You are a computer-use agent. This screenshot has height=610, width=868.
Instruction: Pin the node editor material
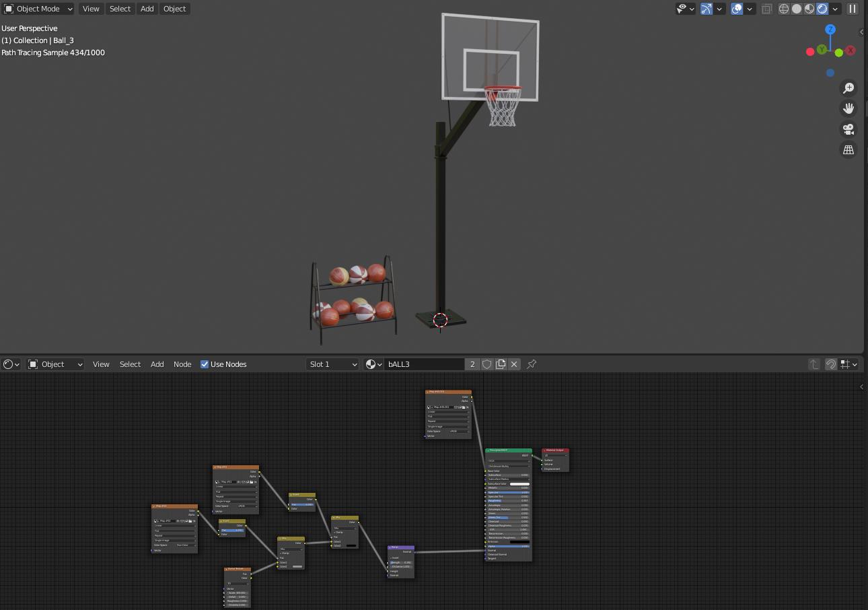coord(532,364)
